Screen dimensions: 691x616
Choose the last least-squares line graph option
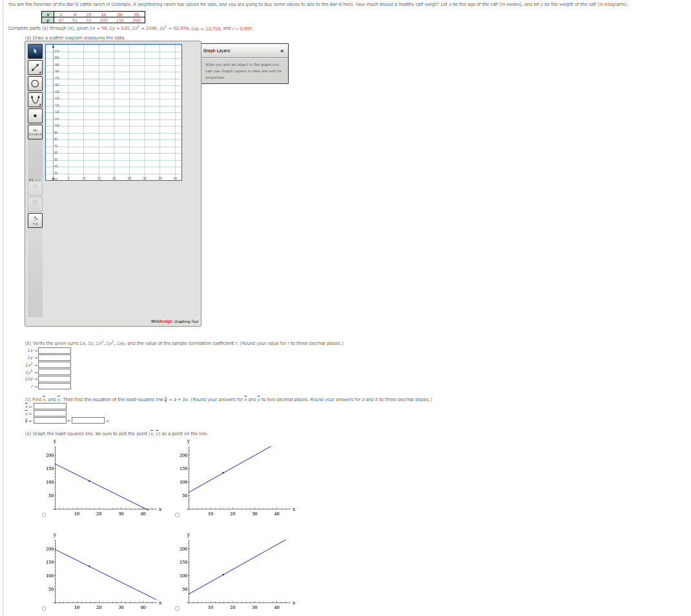176,609
